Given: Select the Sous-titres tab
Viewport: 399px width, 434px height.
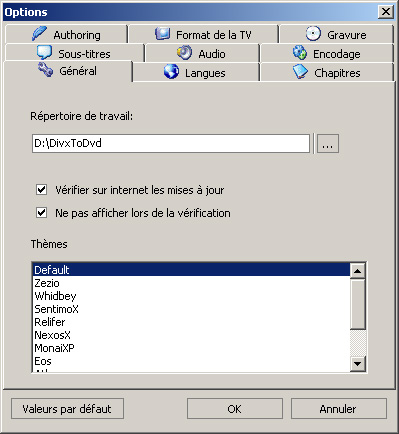Looking at the screenshot, I should [x=75, y=53].
